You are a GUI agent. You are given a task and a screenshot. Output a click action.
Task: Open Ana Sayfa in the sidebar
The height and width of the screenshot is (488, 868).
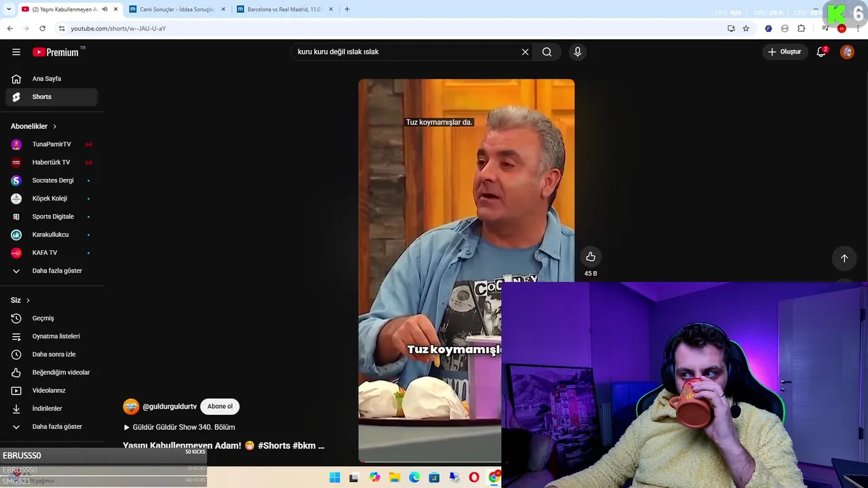click(x=51, y=79)
